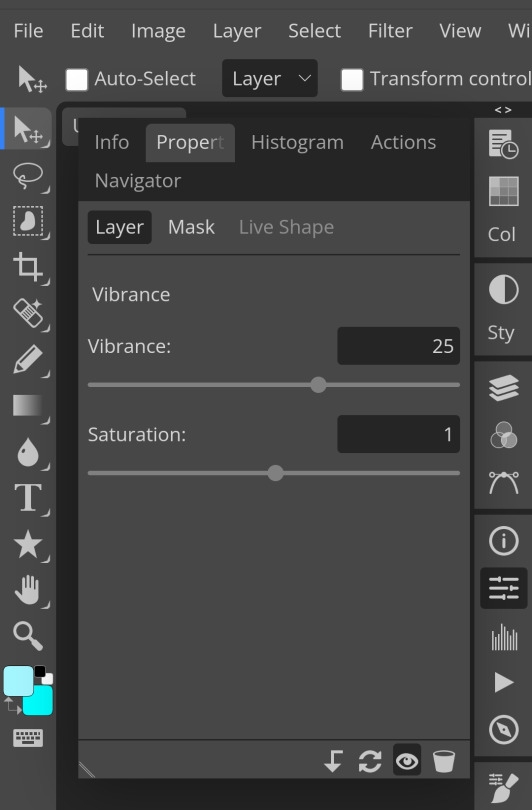532x810 pixels.
Task: Open the Layer dropdown in options bar
Action: pos(270,79)
